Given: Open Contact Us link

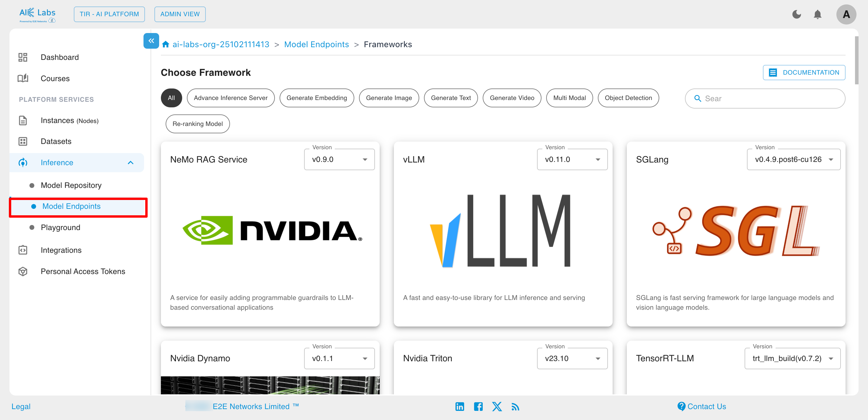Looking at the screenshot, I should pyautogui.click(x=707, y=406).
